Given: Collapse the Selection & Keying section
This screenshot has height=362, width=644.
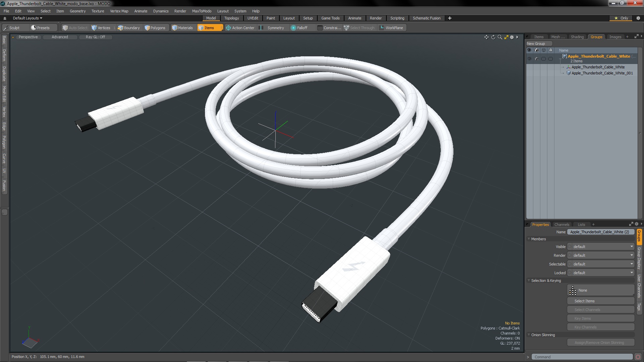Looking at the screenshot, I should [529, 281].
